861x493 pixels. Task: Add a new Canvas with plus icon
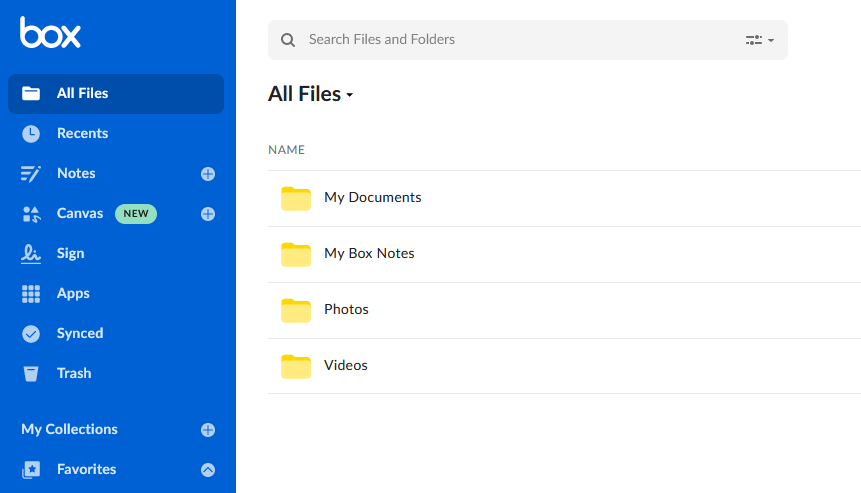point(208,214)
